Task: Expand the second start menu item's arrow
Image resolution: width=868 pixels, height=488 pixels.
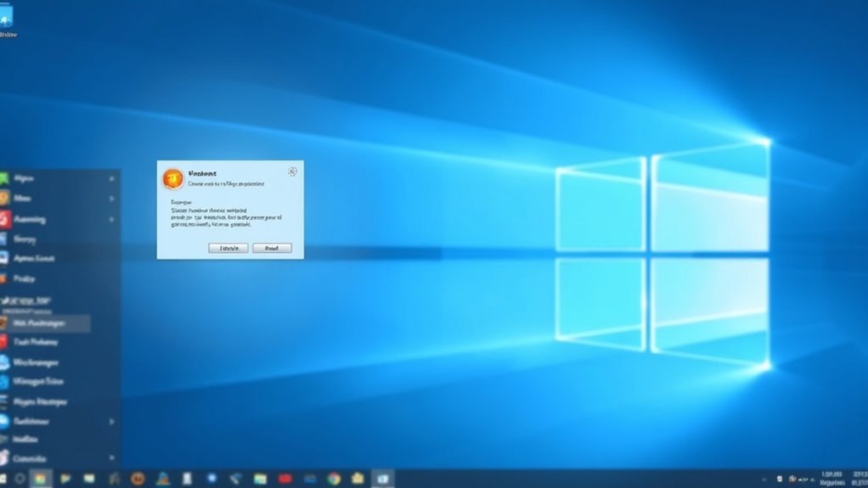Action: tap(111, 199)
